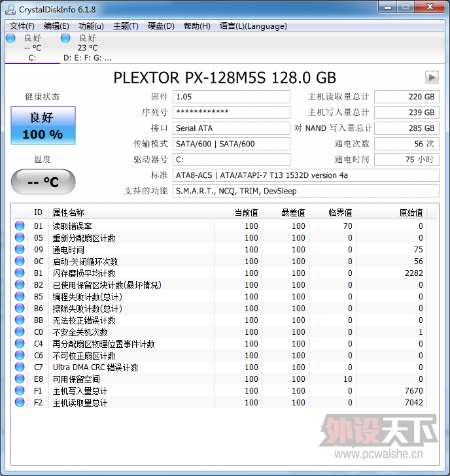Image resolution: width=450 pixels, height=476 pixels.
Task: Click the 良好 100 % health status button
Action: [43, 126]
